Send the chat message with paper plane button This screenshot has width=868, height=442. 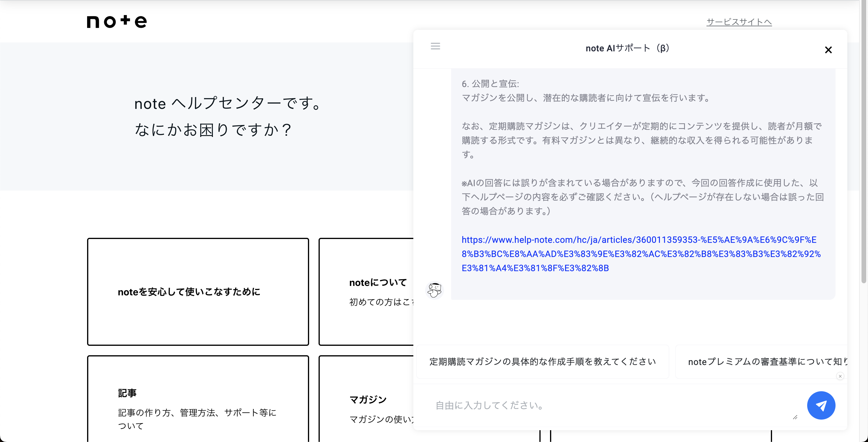click(x=821, y=405)
